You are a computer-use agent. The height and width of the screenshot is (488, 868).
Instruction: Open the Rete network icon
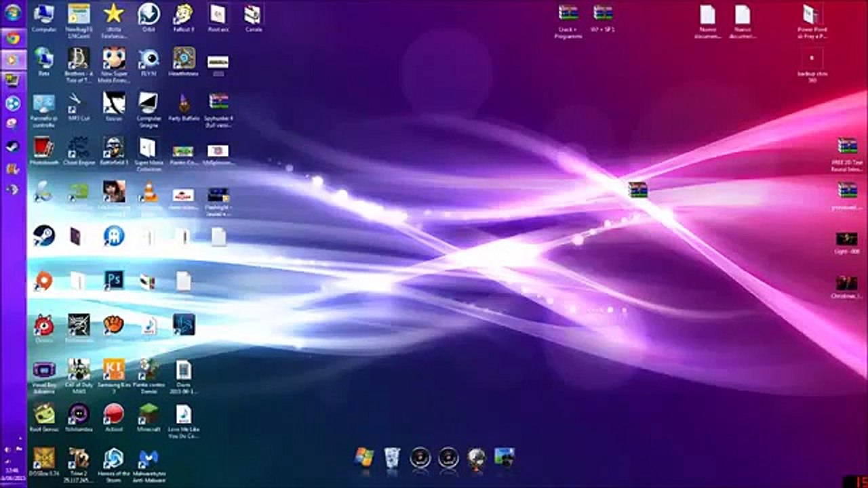click(44, 62)
